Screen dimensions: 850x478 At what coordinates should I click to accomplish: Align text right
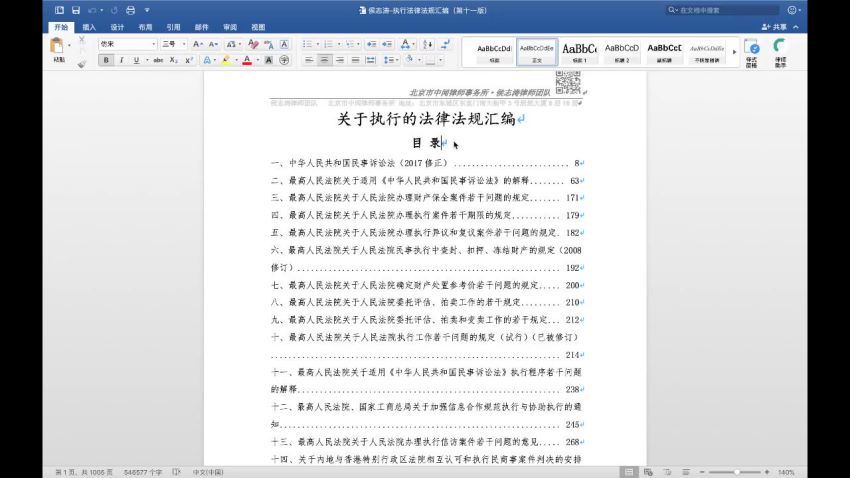340,60
